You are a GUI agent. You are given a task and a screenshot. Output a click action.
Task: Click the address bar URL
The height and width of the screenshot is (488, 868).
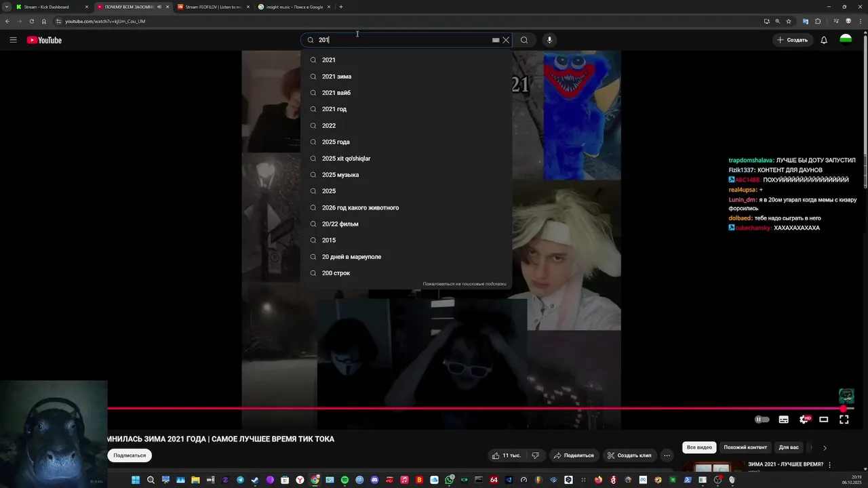[105, 21]
